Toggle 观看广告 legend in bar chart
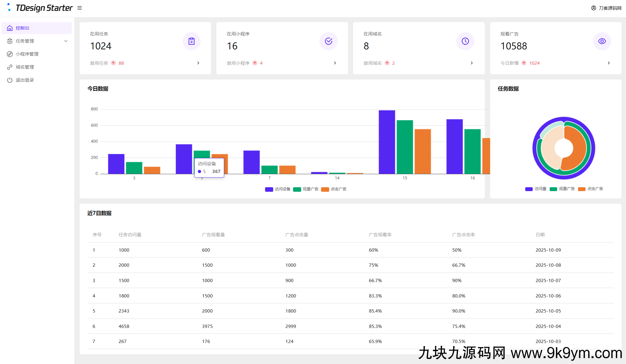Screen dimensions: 626x364 pos(306,189)
